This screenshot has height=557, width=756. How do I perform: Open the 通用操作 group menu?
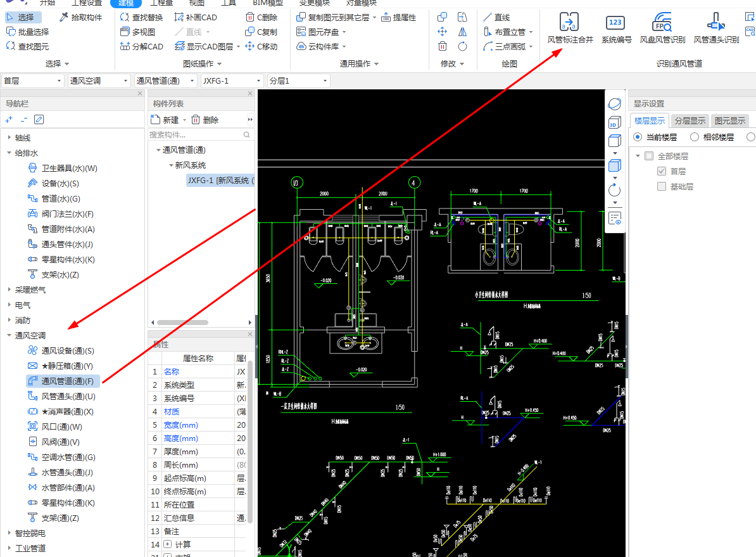coord(359,64)
